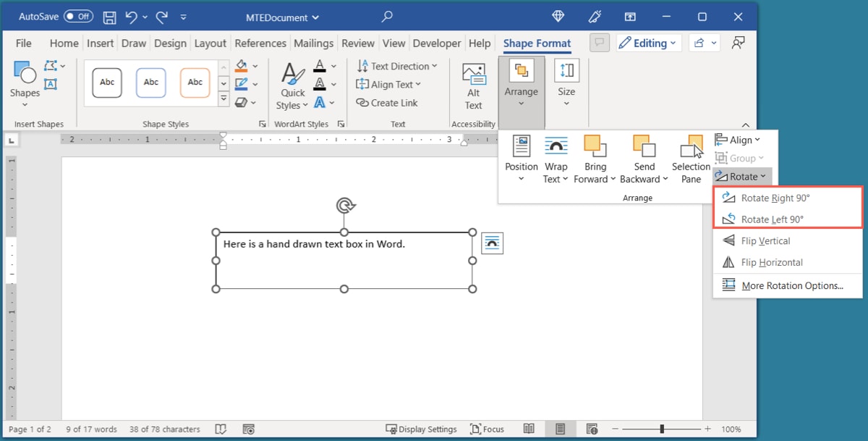Viewport: 868px width, 441px height.
Task: Click the Create Link icon
Action: (x=388, y=103)
